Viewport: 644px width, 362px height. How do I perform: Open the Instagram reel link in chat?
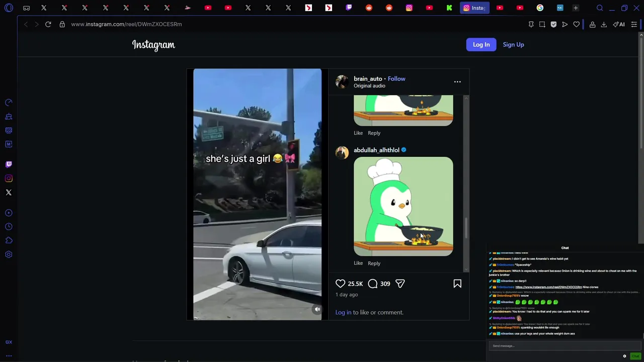click(548, 287)
